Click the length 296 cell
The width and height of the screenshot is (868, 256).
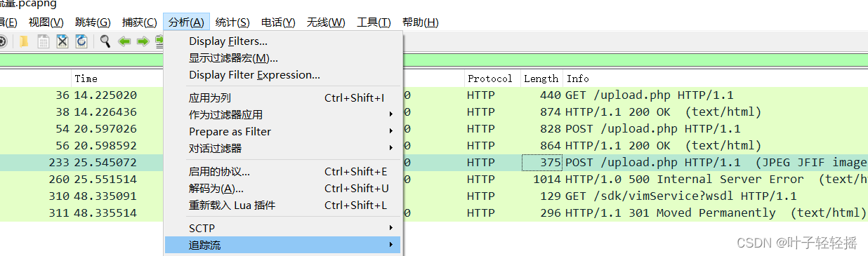[551, 213]
